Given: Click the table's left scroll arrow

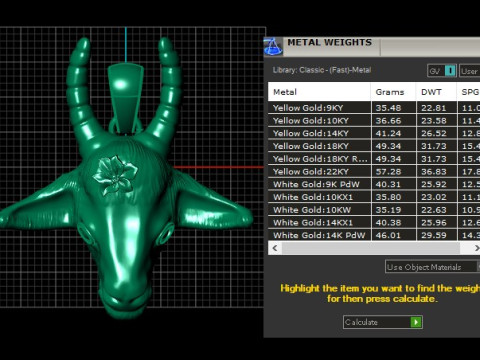Looking at the screenshot, I should tap(275, 248).
